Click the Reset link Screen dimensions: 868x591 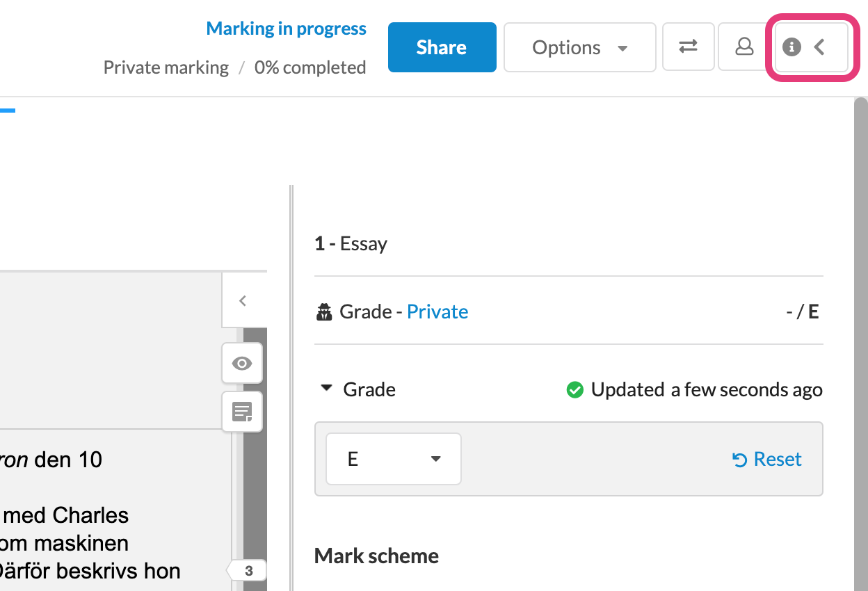(778, 459)
